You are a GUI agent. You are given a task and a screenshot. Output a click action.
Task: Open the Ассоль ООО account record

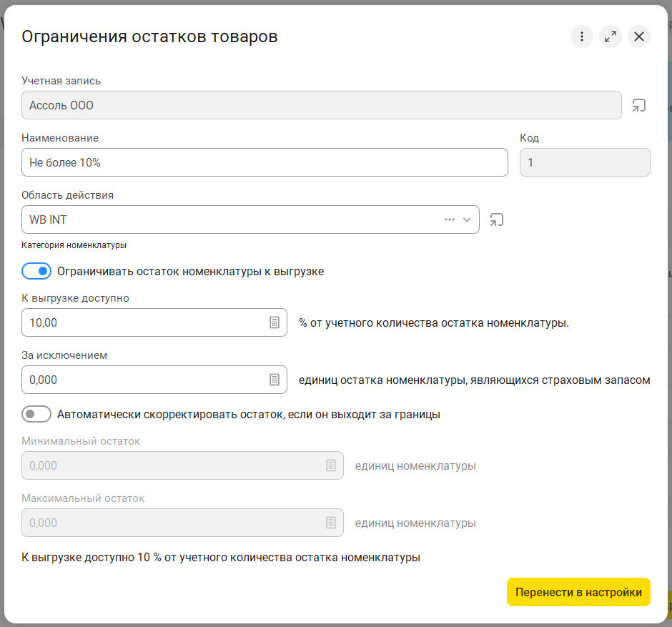click(x=638, y=105)
